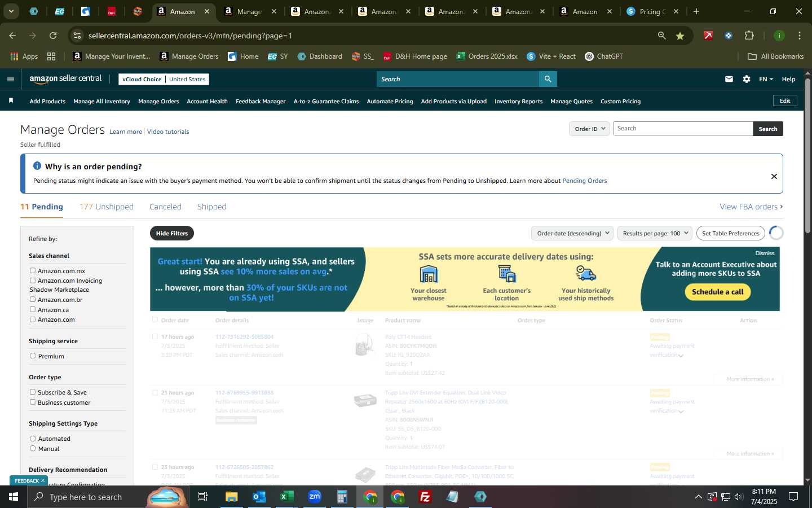This screenshot has height=508, width=812.
Task: Check the Amazon.com.mx sales channel box
Action: pyautogui.click(x=33, y=270)
